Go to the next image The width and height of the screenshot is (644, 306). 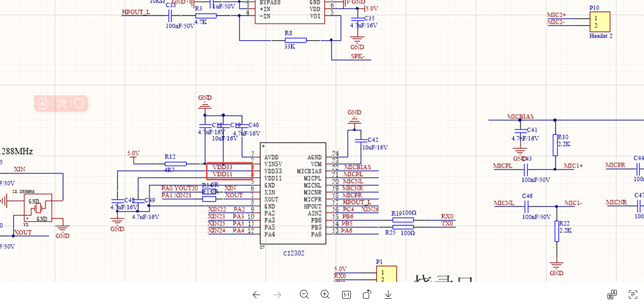coord(277,295)
